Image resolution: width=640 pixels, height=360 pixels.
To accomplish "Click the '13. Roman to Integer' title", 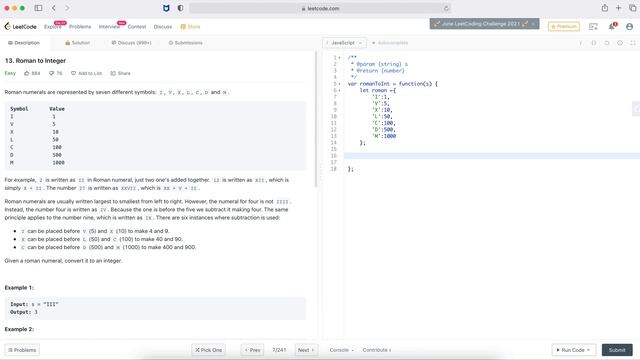I will click(35, 60).
